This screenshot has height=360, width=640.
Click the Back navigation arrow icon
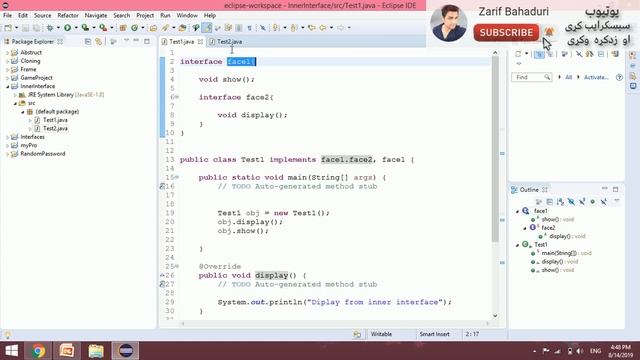323,28
